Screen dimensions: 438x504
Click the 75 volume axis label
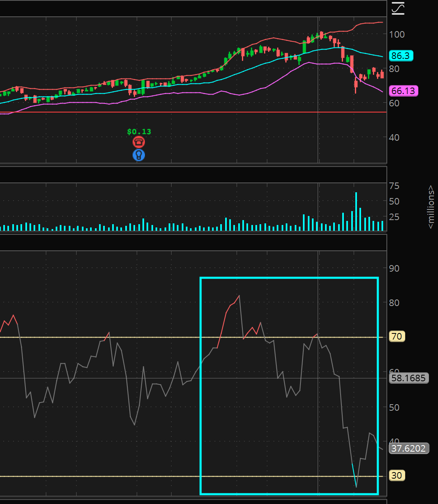(395, 186)
